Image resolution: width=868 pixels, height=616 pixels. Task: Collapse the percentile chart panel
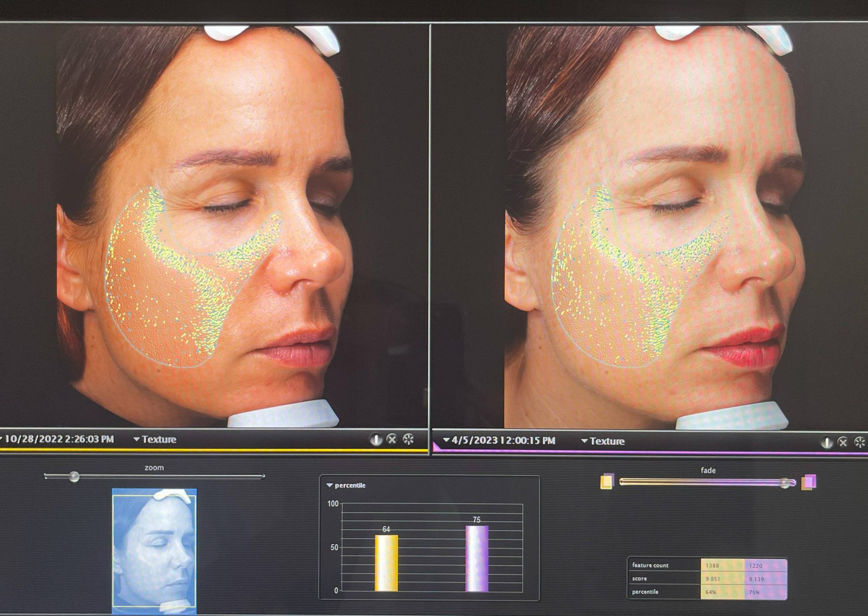point(329,485)
